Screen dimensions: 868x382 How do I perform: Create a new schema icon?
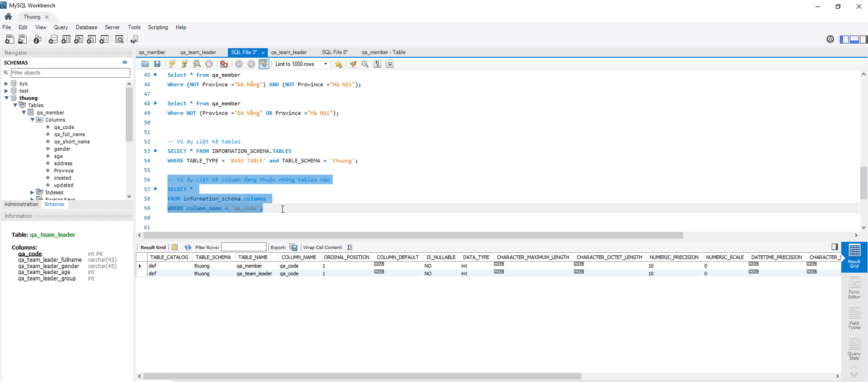click(53, 39)
